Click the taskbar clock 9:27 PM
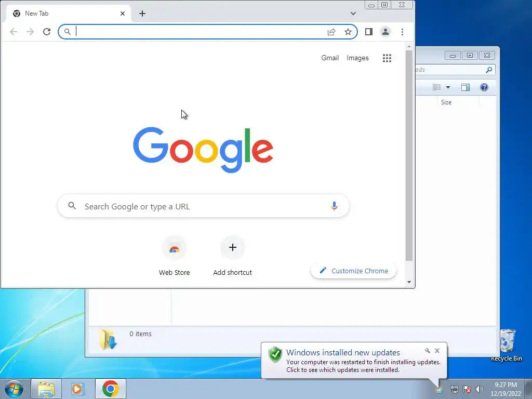 click(x=506, y=385)
